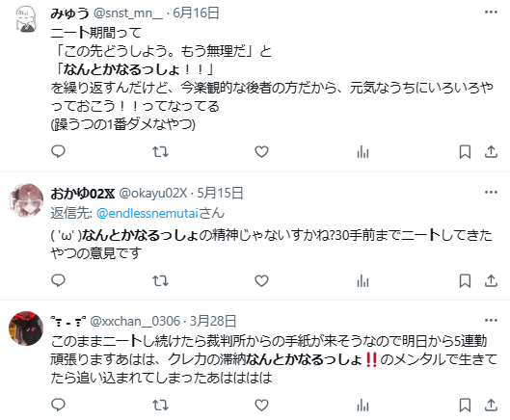
Task: Open the @snst_mn__ username link
Action: tap(128, 13)
